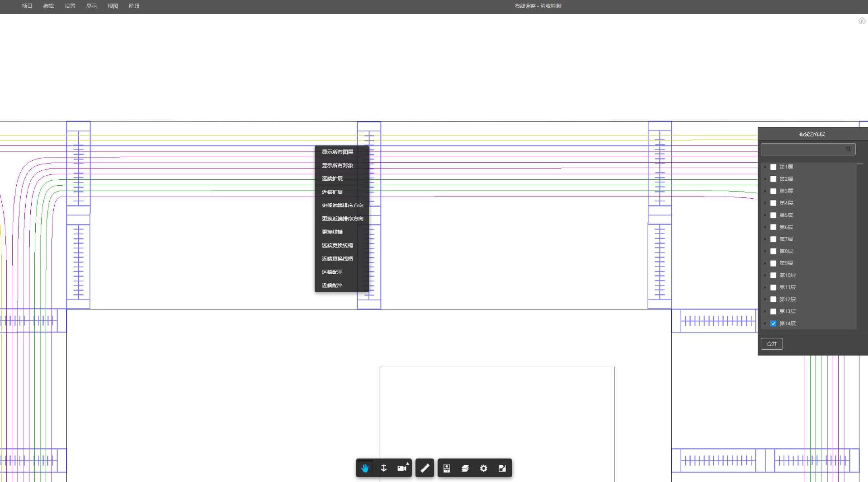Image resolution: width=868 pixels, height=482 pixels.
Task: Select the hand pan tool
Action: tap(365, 468)
